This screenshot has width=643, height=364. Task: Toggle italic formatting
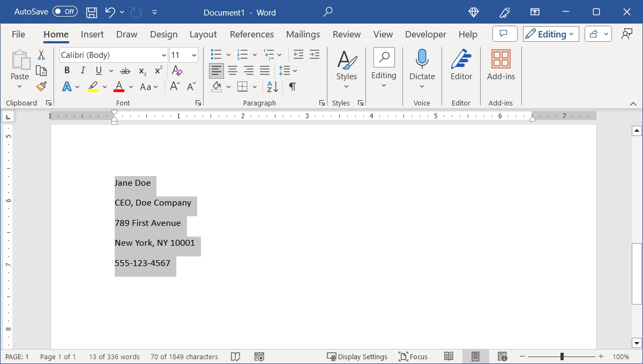click(x=82, y=70)
